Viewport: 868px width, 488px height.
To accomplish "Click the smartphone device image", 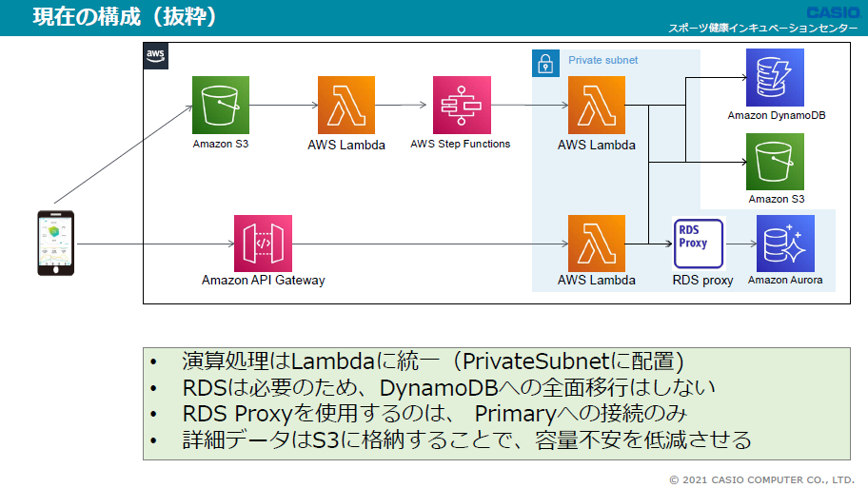I will (55, 243).
